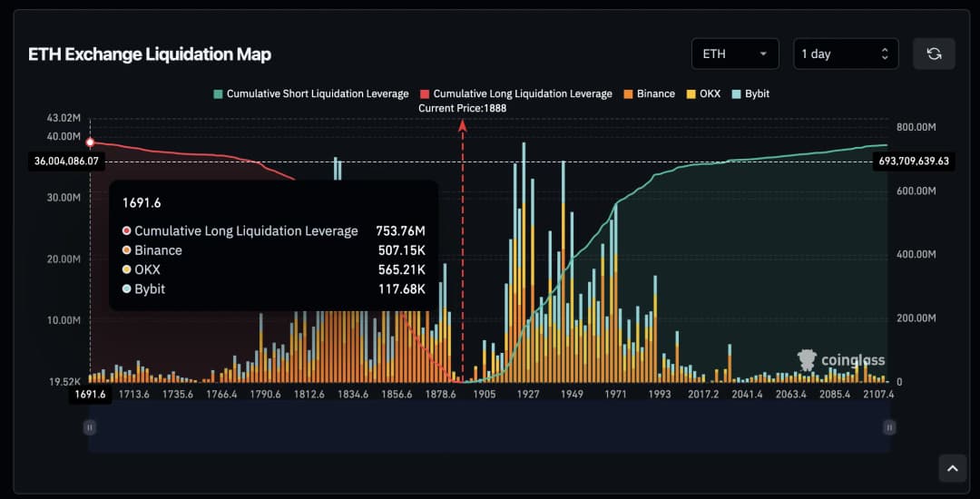Click the Current Price:1888 label
Image resolution: width=980 pixels, height=499 pixels.
(462, 108)
